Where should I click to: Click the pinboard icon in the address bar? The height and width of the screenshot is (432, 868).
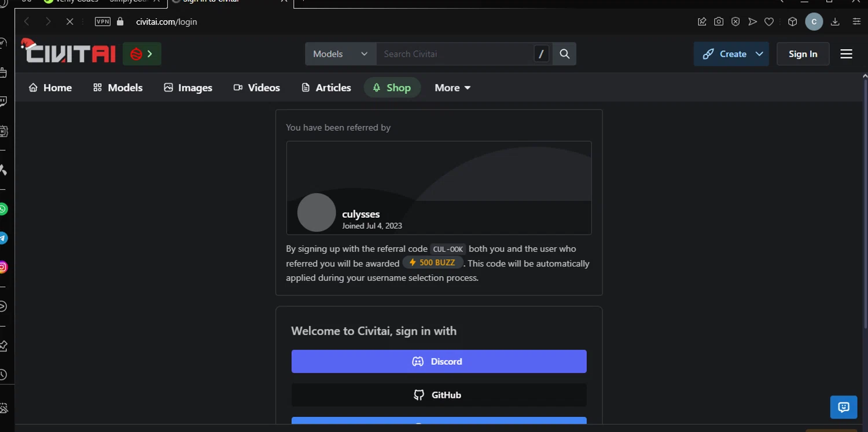702,21
